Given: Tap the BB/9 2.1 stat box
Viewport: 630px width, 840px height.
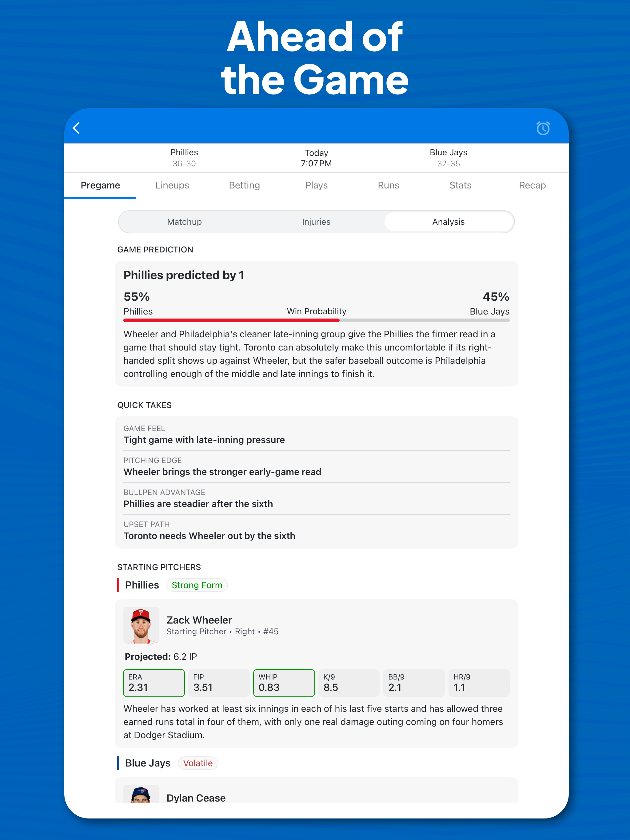Looking at the screenshot, I should pos(414,683).
